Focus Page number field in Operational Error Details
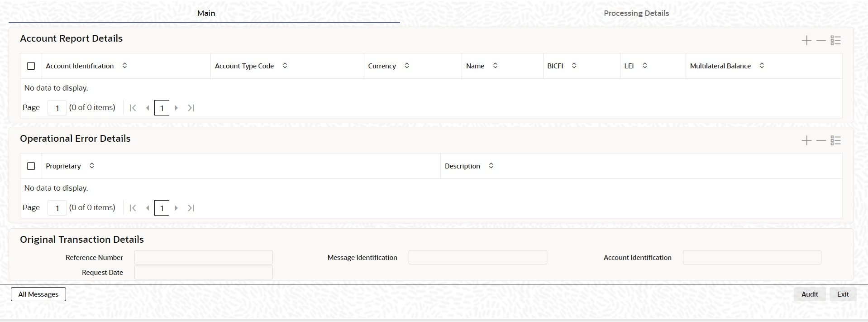Image resolution: width=868 pixels, height=322 pixels. tap(57, 208)
